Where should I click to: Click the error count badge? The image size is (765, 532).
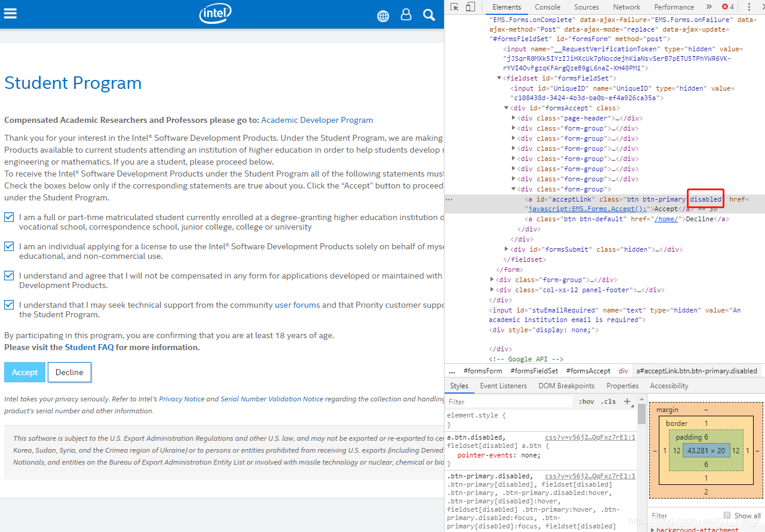[728, 7]
